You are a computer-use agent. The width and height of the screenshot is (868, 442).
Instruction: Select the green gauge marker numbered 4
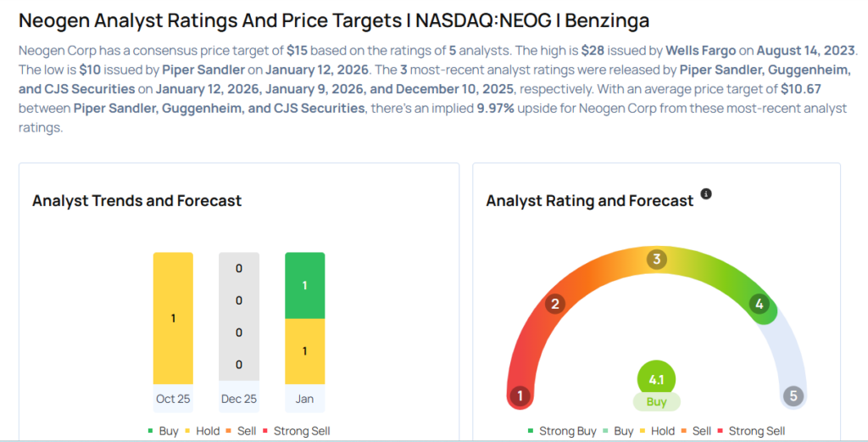759,304
